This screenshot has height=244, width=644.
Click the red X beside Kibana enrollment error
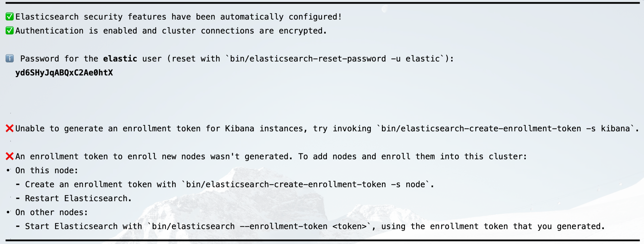tap(10, 128)
